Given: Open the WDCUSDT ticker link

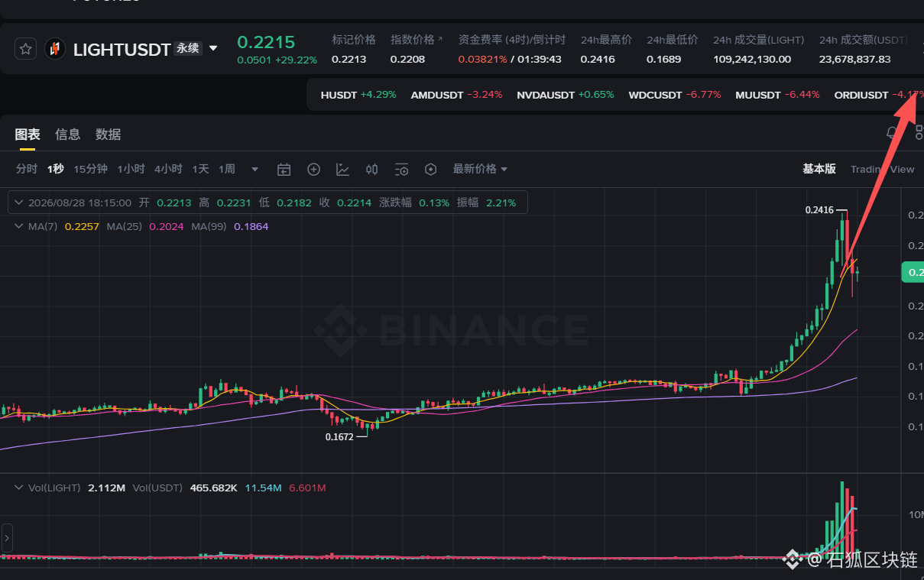Looking at the screenshot, I should 675,95.
